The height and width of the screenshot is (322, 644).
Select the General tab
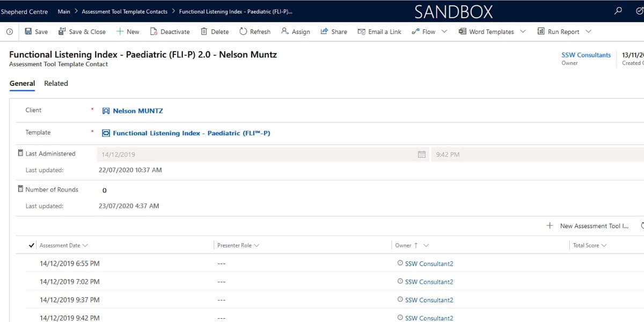click(x=22, y=83)
